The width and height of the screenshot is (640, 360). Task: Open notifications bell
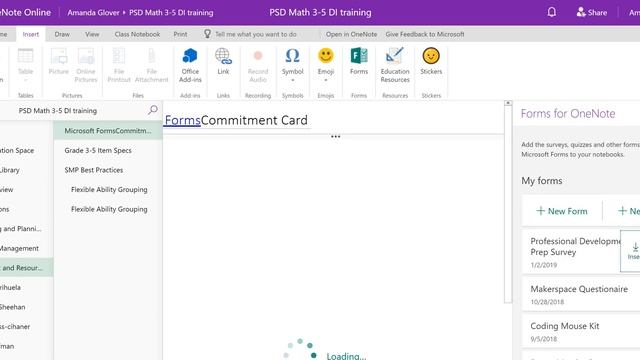click(x=551, y=12)
